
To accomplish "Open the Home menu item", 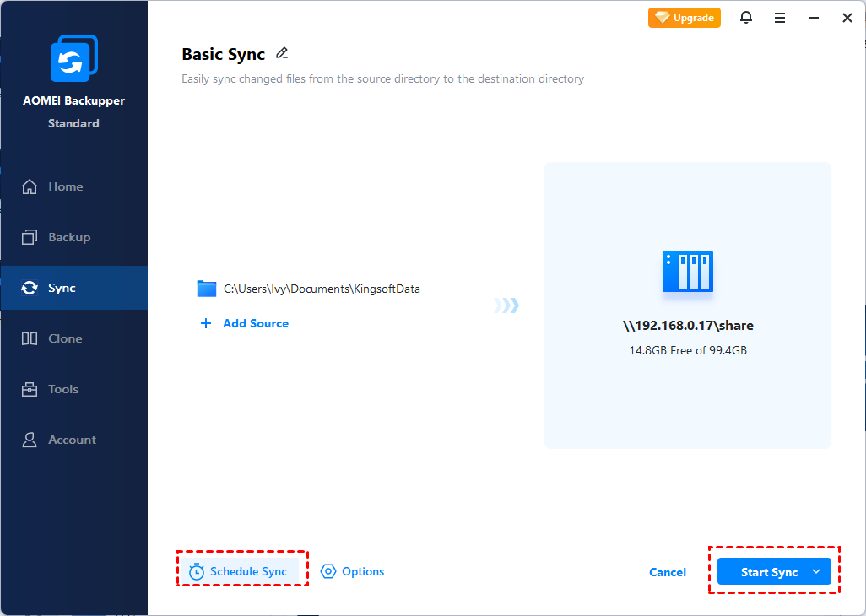I will pos(74,186).
